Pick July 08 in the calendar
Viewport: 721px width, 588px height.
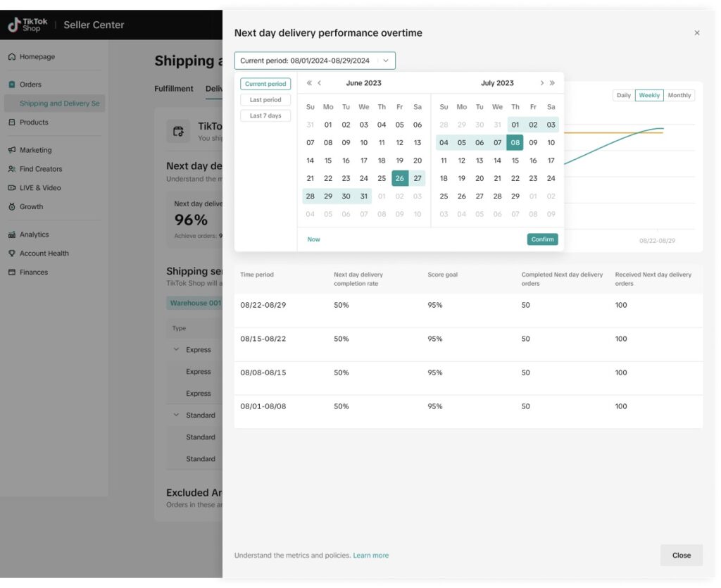515,142
